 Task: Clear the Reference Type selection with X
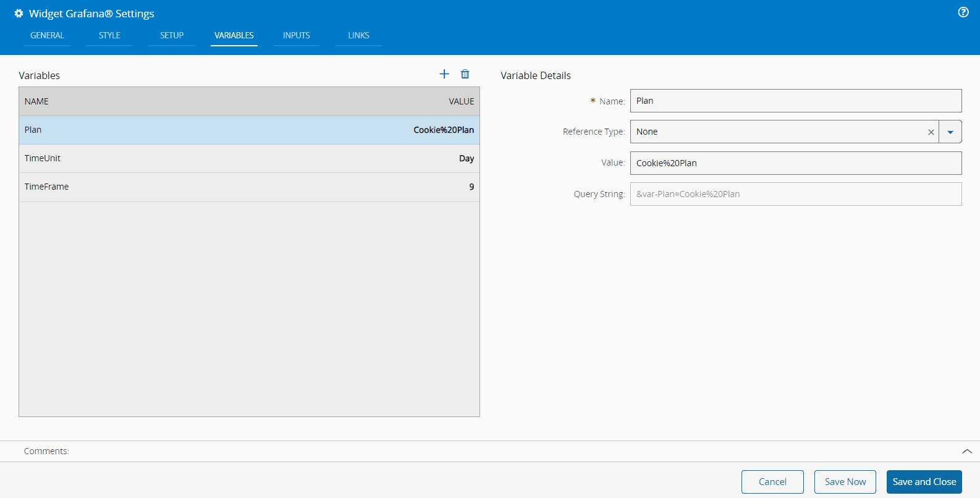(x=931, y=132)
